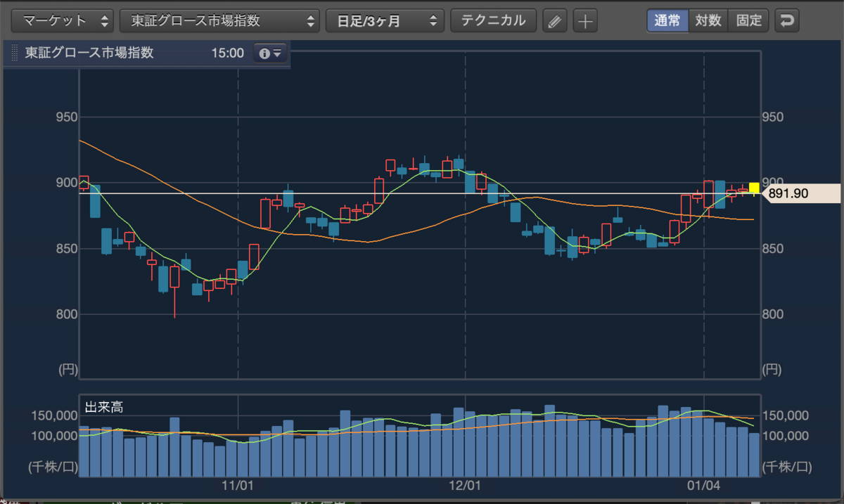Click the 出来高 volume panel label

pyautogui.click(x=104, y=407)
